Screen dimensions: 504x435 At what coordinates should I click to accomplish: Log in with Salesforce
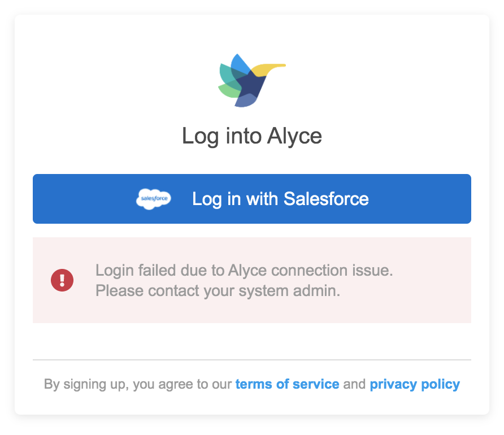click(252, 199)
